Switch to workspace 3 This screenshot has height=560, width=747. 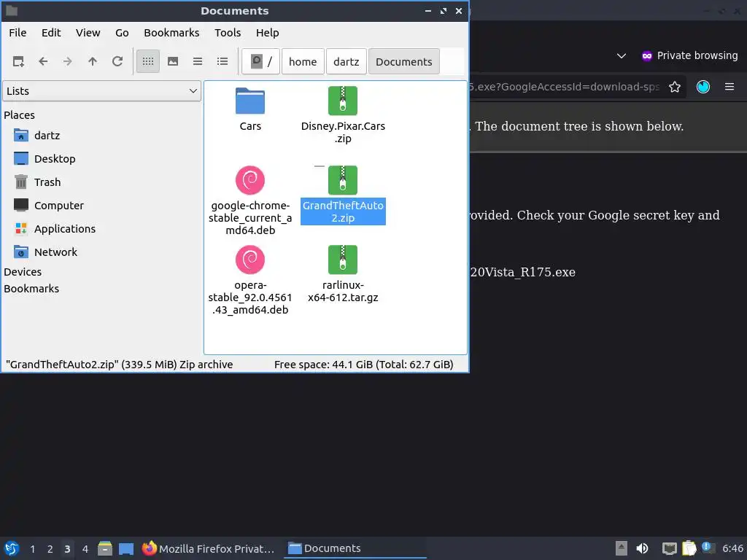click(67, 548)
